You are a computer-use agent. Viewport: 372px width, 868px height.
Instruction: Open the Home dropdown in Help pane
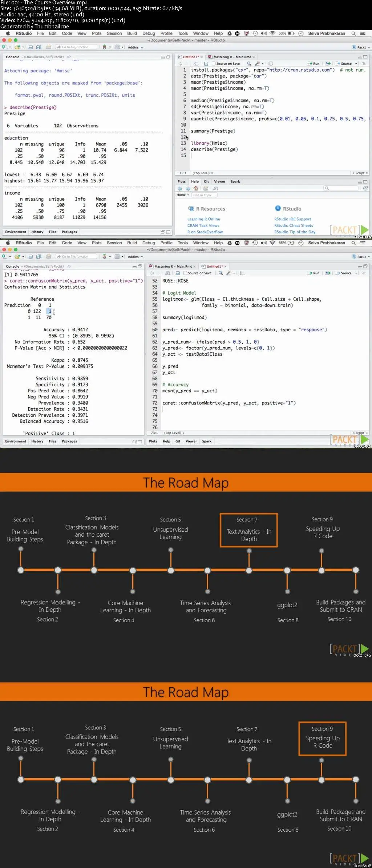click(x=183, y=195)
